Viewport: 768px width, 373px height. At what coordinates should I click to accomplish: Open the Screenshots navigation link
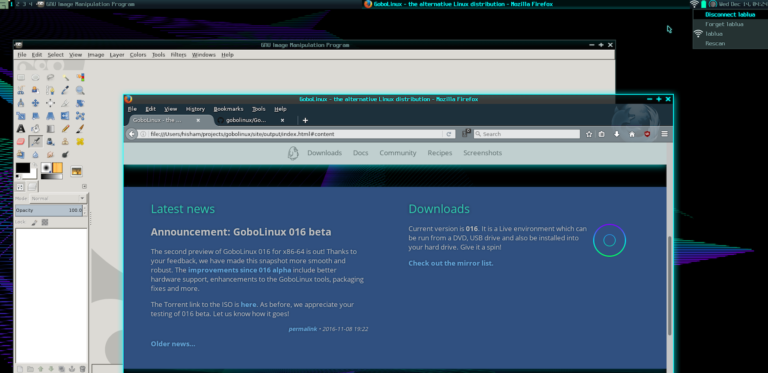482,153
